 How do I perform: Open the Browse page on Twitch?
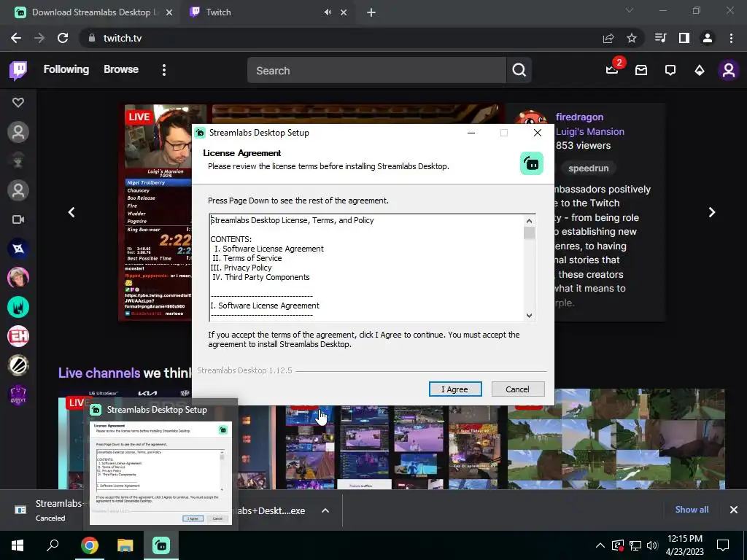[x=121, y=69]
